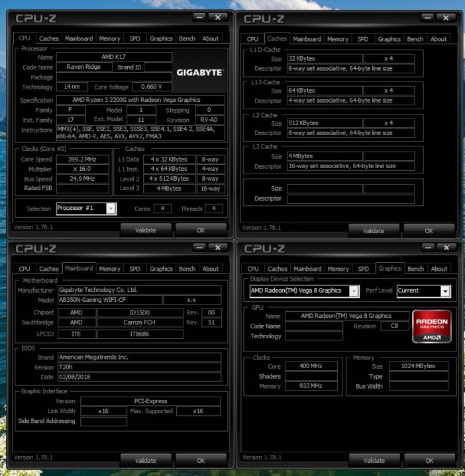Image resolution: width=465 pixels, height=476 pixels.
Task: Open Mainboard tab in Graphics window
Action: [307, 269]
